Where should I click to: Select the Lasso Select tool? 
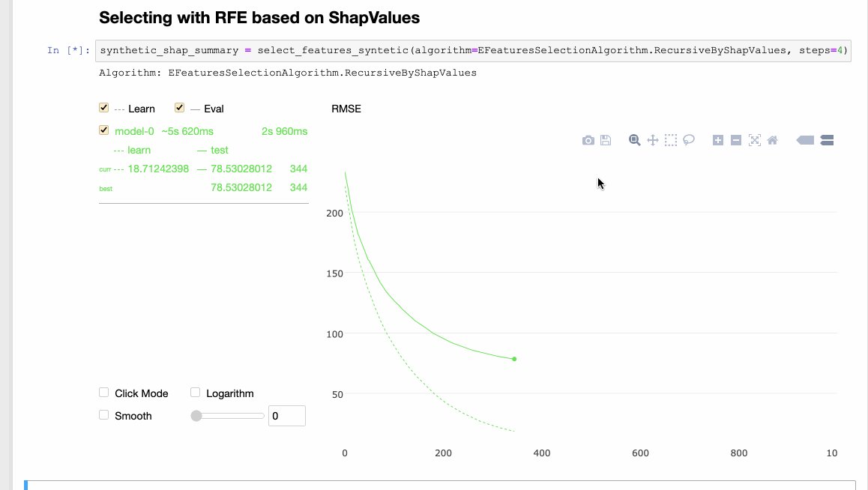(689, 140)
